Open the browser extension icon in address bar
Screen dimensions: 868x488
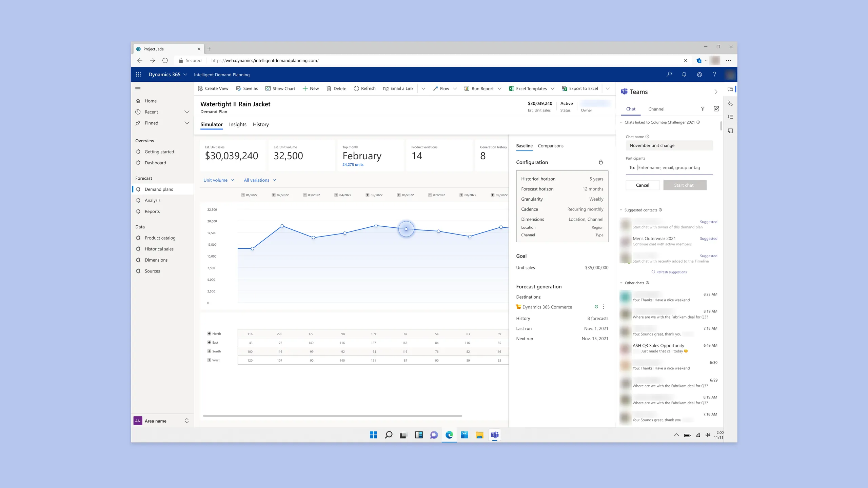tap(699, 60)
